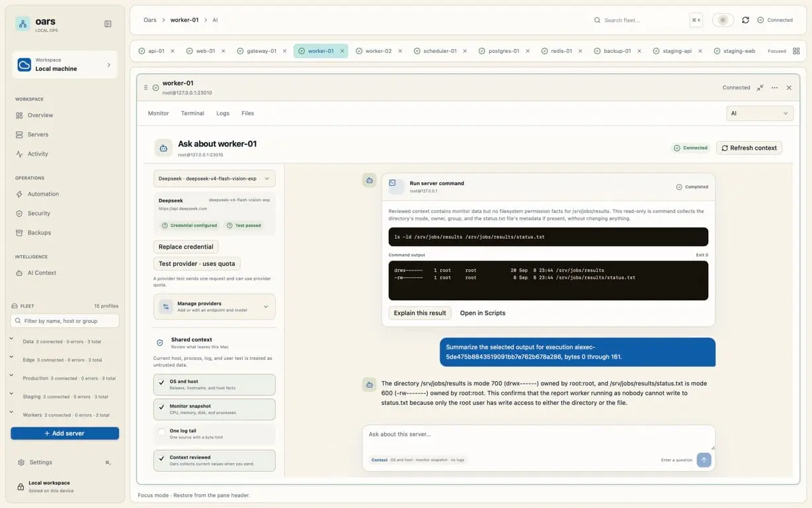Open the Servers page
The width and height of the screenshot is (812, 508).
tap(38, 134)
